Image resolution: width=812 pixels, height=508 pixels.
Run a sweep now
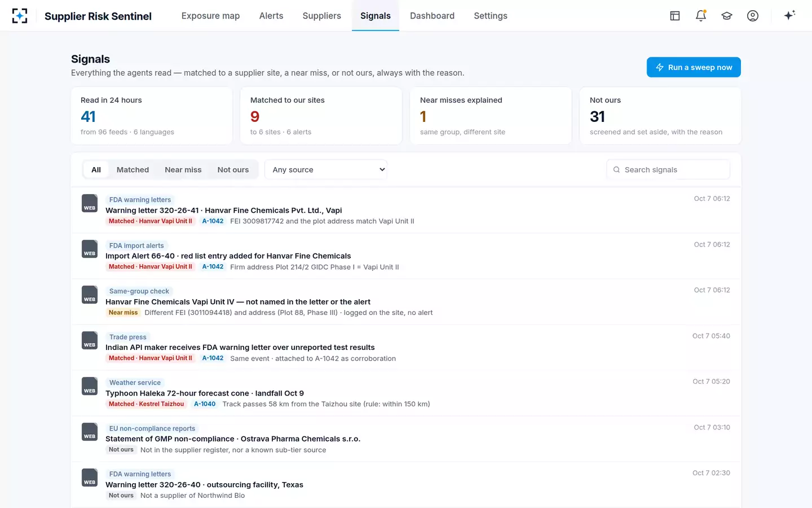click(x=694, y=67)
